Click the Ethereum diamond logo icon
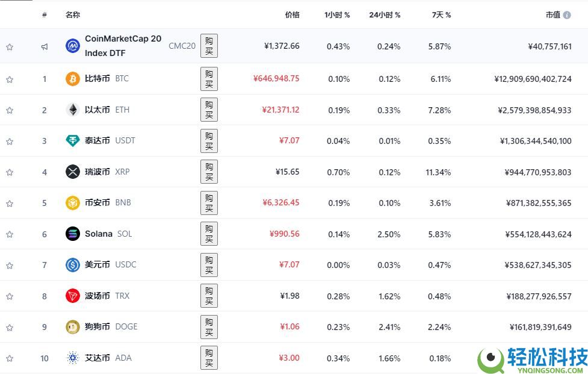The image size is (588, 374). pos(72,110)
